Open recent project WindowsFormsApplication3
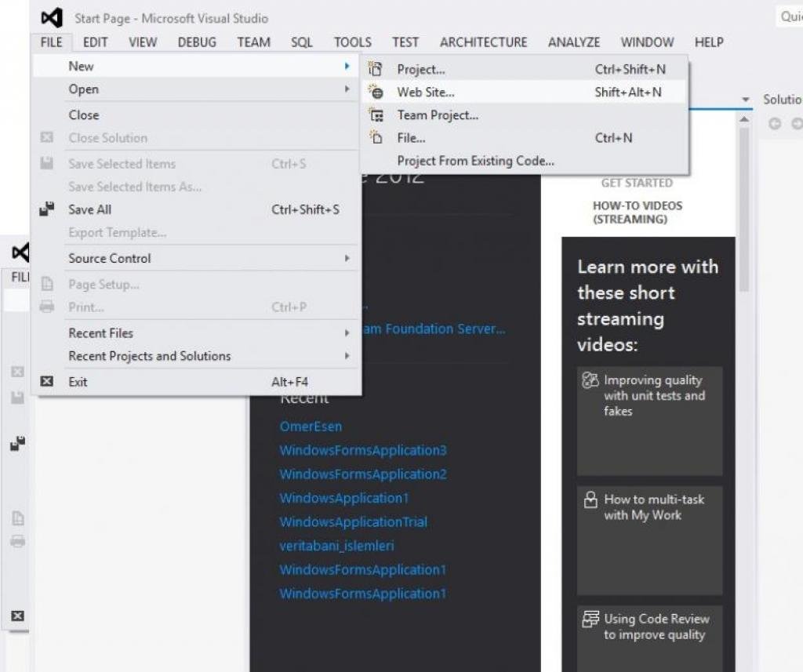Viewport: 803px width, 672px height. click(363, 450)
